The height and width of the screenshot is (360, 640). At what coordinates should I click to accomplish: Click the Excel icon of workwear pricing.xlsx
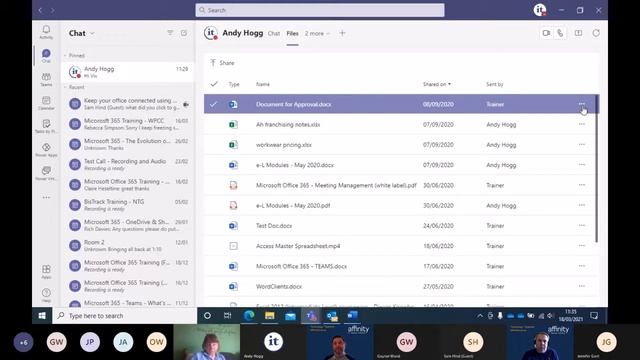tap(233, 144)
